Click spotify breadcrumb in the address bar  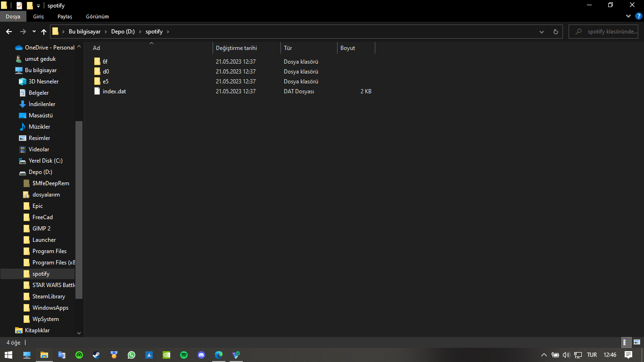tap(154, 32)
